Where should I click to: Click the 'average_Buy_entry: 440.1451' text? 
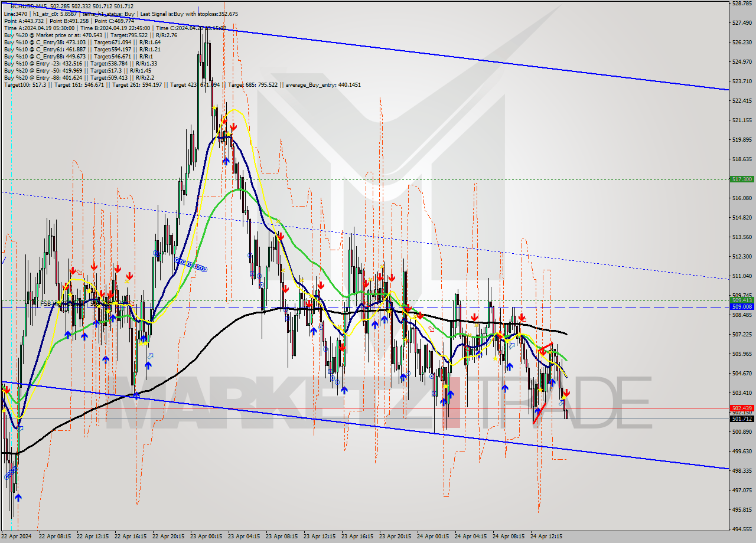324,85
